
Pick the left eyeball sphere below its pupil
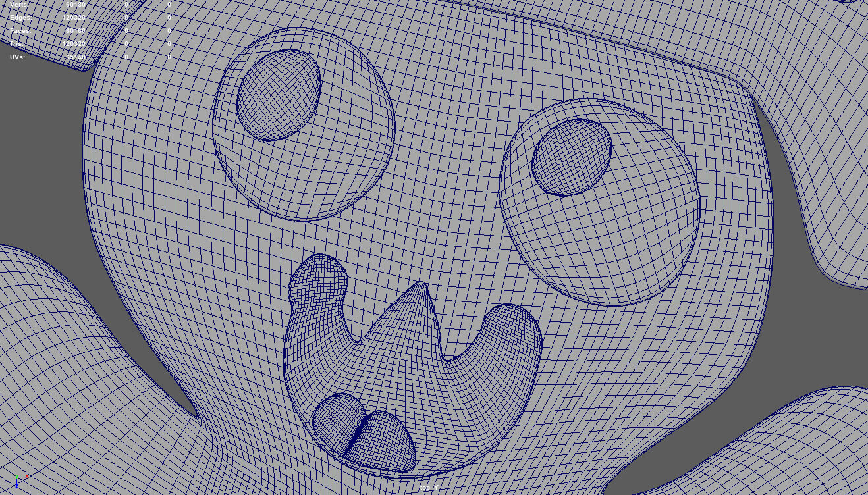coord(310,178)
